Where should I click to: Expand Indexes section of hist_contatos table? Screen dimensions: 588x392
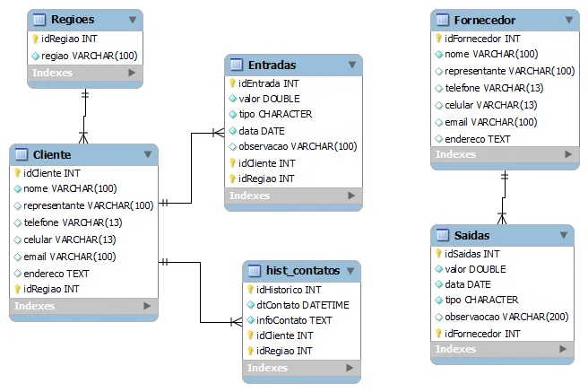point(350,367)
